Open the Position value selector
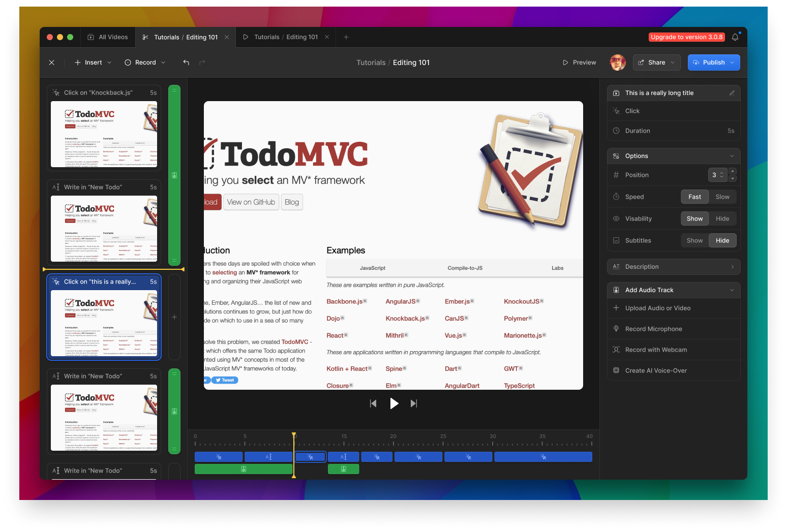787x532 pixels. click(717, 175)
